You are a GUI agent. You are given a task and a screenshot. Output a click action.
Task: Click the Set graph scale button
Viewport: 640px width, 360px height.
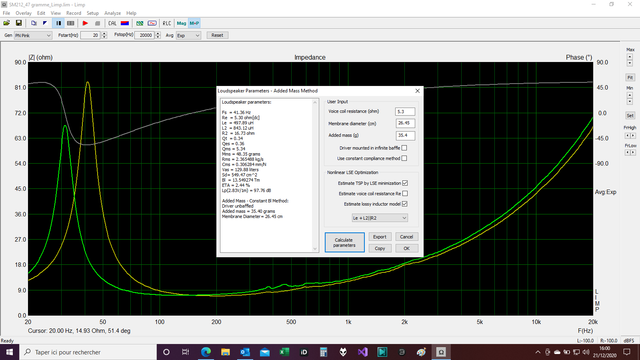click(630, 116)
